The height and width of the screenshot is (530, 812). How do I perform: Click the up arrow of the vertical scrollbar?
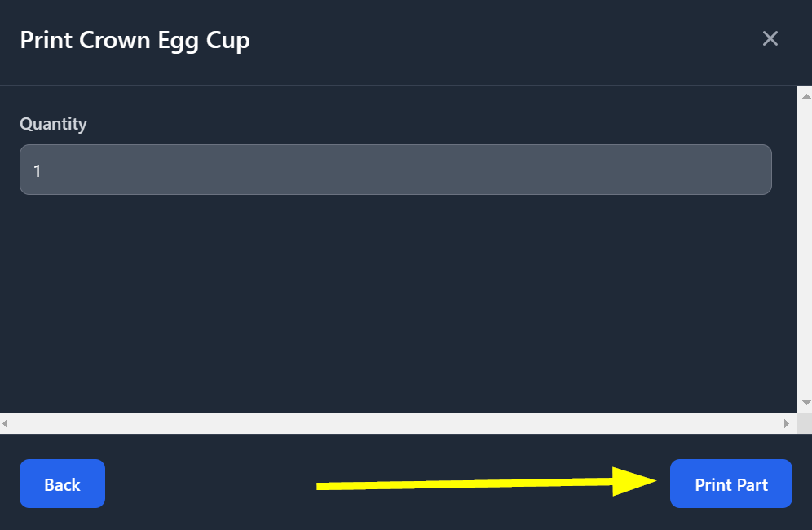(x=805, y=96)
